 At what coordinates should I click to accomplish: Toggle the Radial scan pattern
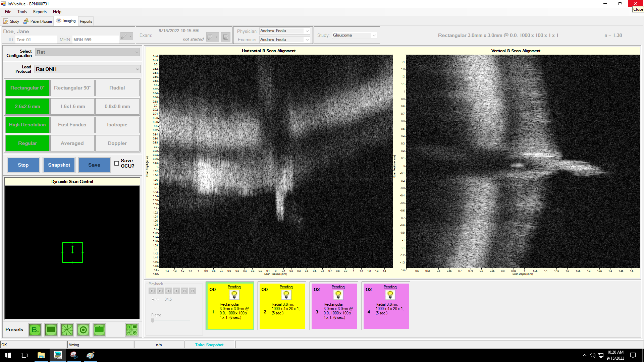pyautogui.click(x=117, y=88)
